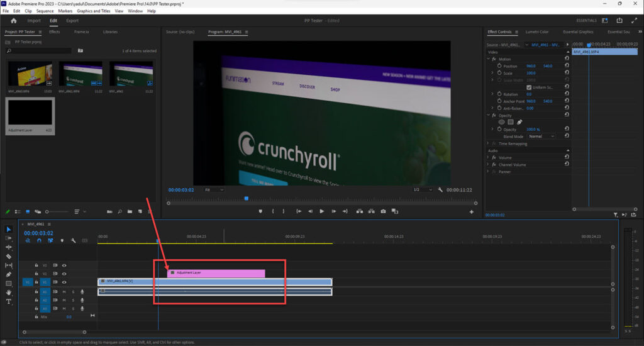The width and height of the screenshot is (644, 346).
Task: Select the Type tool
Action: click(x=9, y=301)
